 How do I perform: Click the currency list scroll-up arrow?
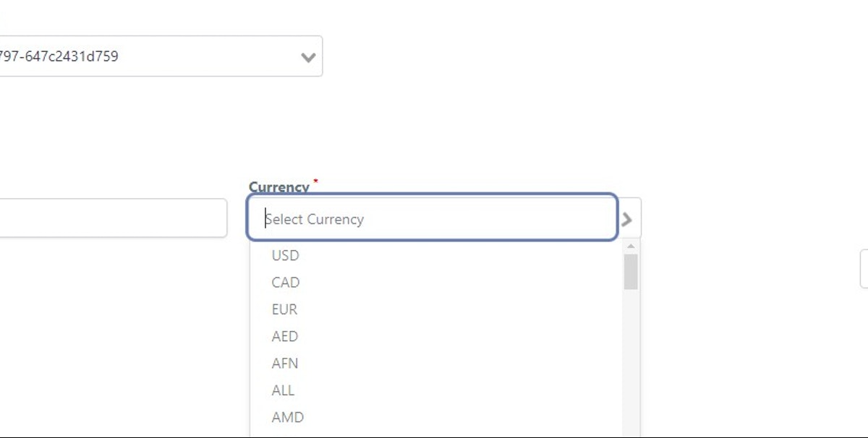click(631, 246)
